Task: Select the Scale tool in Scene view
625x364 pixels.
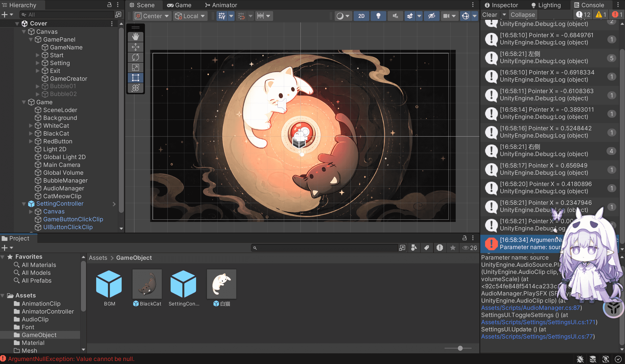Action: (x=135, y=67)
